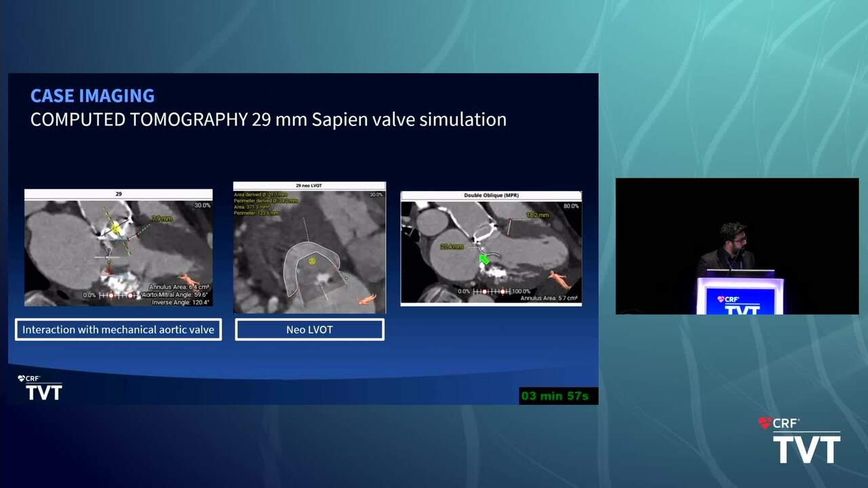Click the 7.9 mm measurement label
Screen dimensions: 868x488
pos(161,219)
